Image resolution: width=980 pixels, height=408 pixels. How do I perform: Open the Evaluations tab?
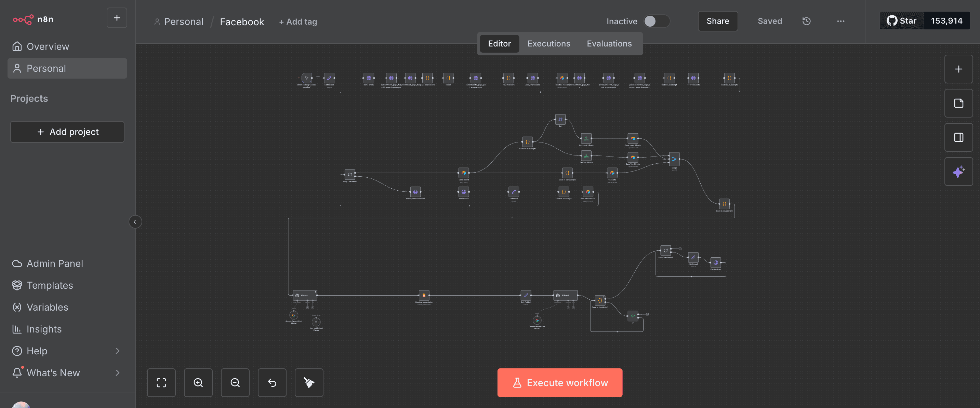(609, 43)
